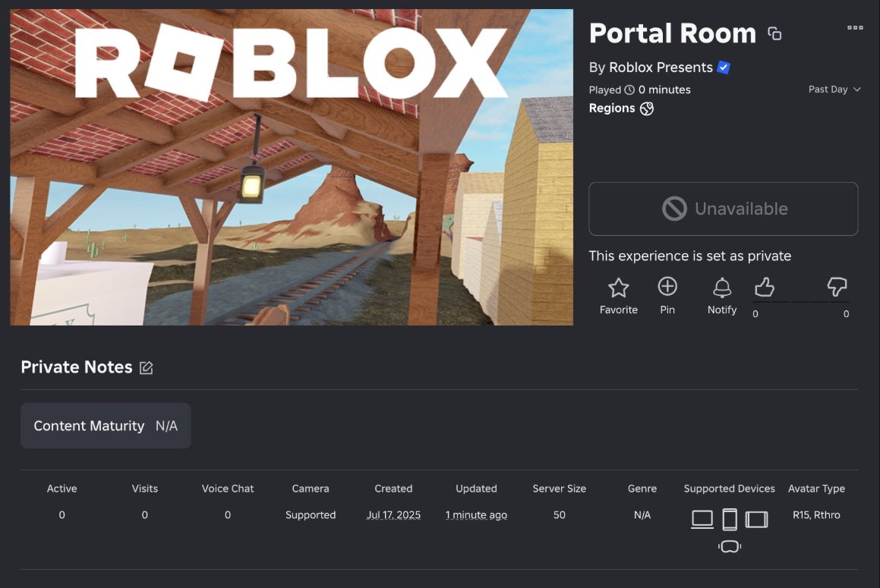Click the Played 0 minutes text
Image resolution: width=880 pixels, height=588 pixels.
click(640, 90)
